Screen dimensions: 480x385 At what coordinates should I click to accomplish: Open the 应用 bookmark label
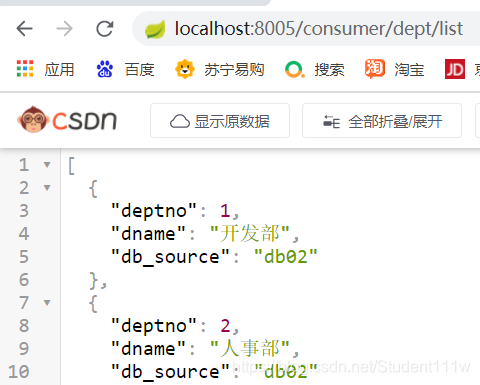[59, 70]
